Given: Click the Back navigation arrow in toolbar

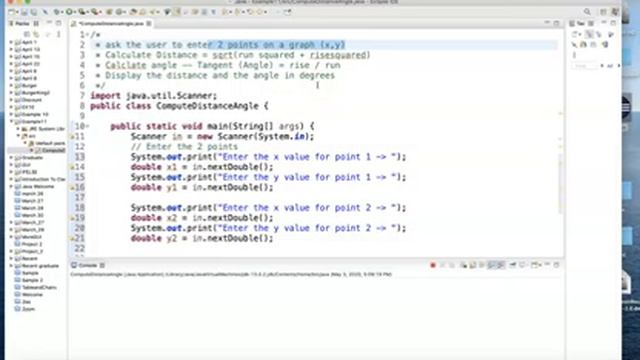Looking at the screenshot, I should coord(250,12).
